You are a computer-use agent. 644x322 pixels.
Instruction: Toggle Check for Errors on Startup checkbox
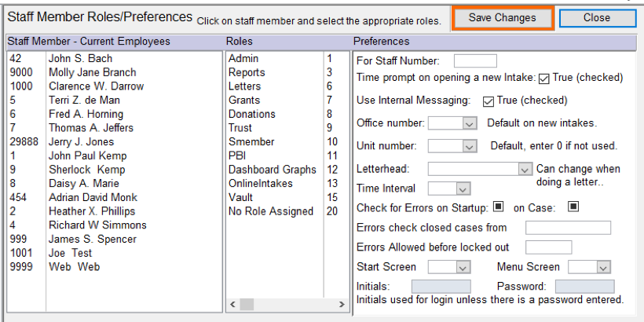[x=497, y=207]
